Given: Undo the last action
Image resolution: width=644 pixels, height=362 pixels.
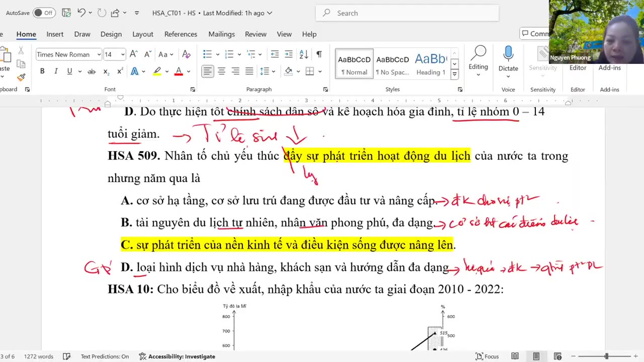Looking at the screenshot, I should coord(82,13).
